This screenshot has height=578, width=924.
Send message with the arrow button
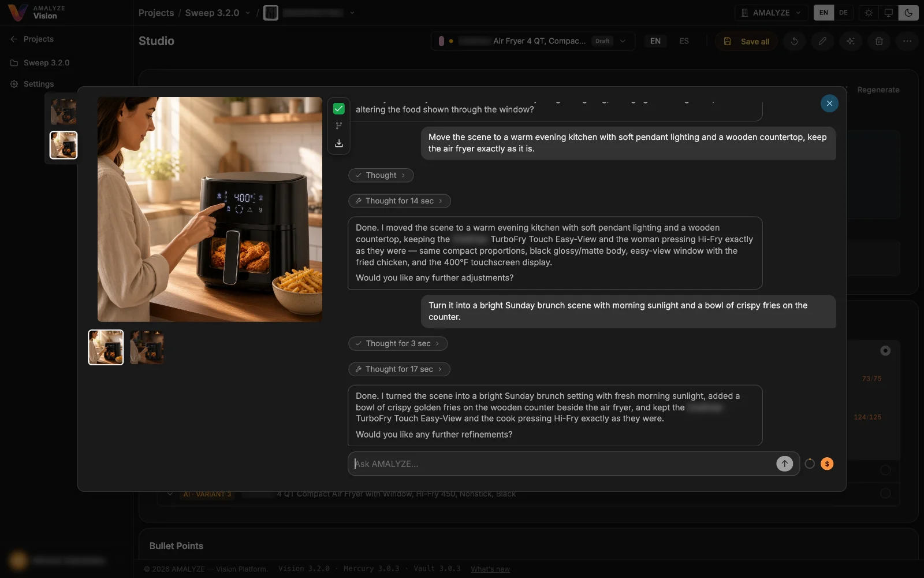(784, 464)
